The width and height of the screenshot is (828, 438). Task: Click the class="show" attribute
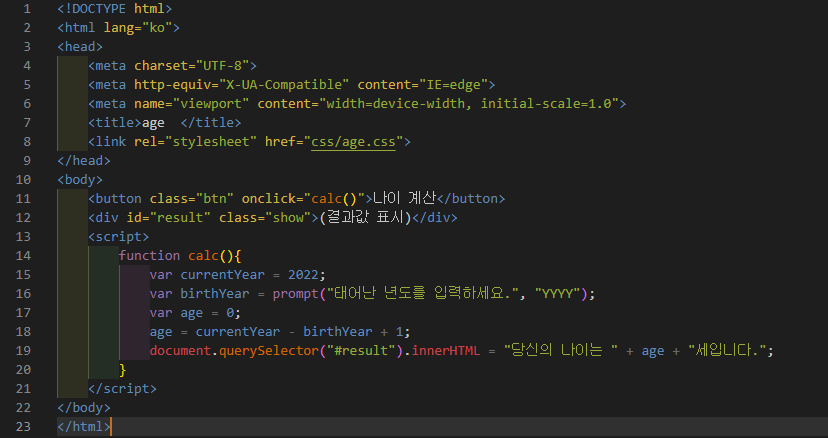pos(265,218)
